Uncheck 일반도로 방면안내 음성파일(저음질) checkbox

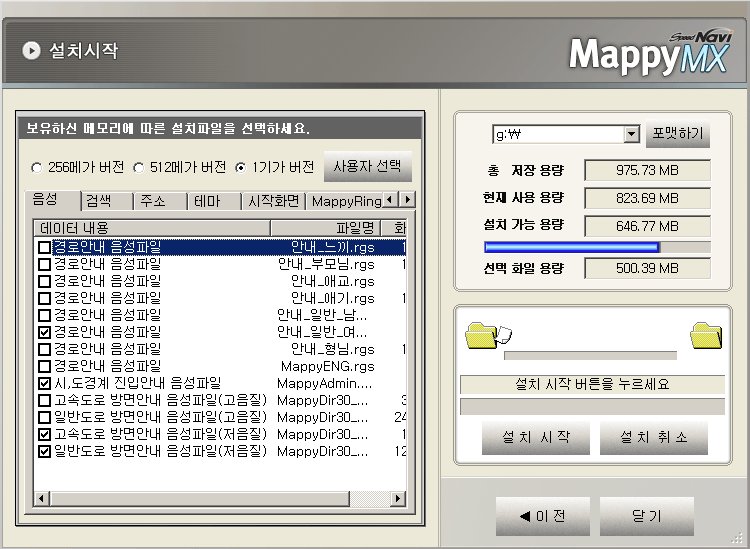pos(44,451)
